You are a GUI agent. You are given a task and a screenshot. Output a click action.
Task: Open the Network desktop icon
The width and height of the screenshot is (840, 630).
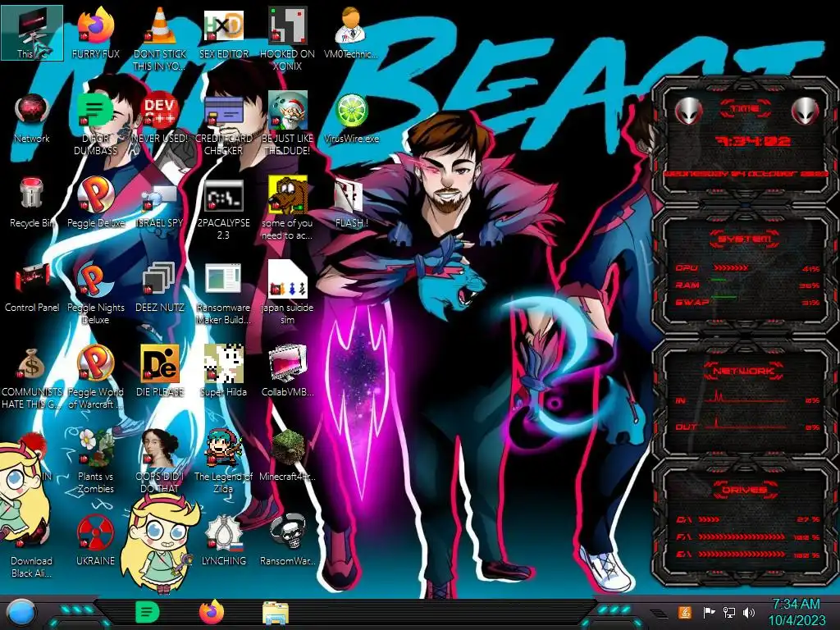[x=32, y=118]
